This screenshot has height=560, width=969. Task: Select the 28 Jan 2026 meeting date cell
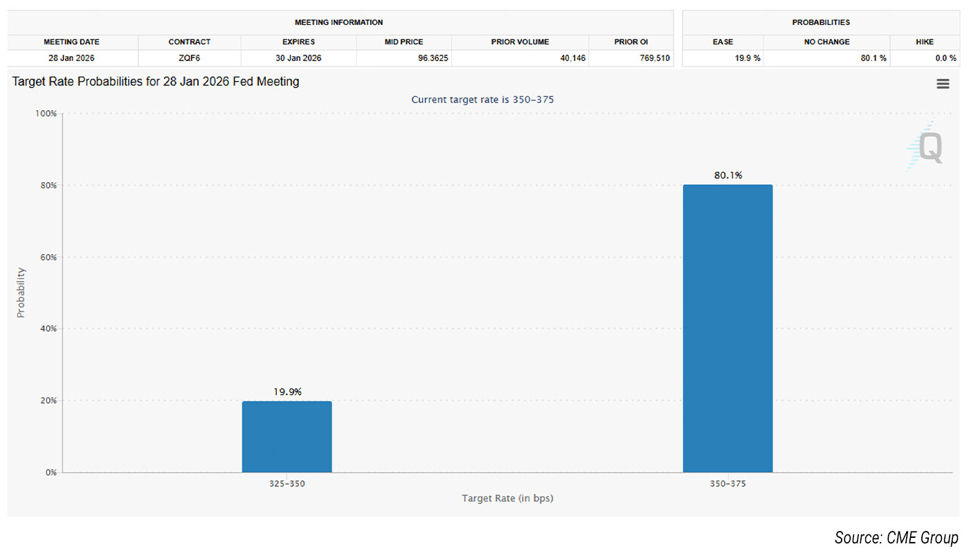point(71,58)
